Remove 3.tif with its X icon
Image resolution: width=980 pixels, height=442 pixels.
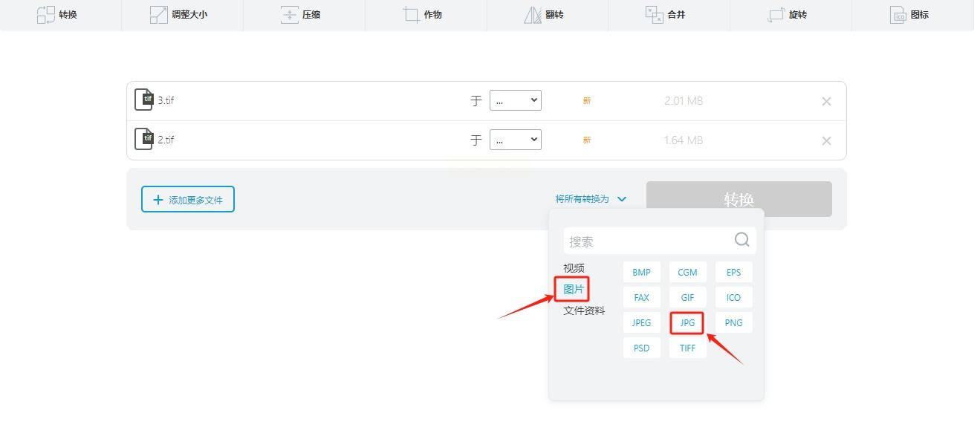[826, 101]
